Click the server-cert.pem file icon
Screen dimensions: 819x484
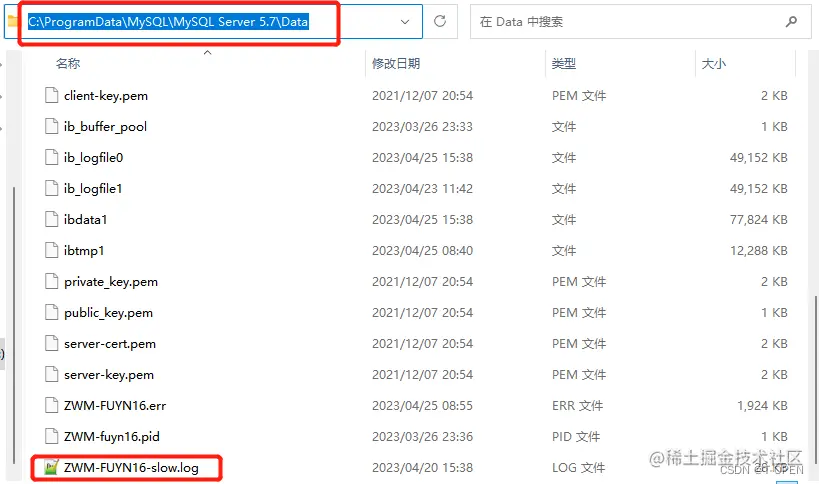coord(51,343)
